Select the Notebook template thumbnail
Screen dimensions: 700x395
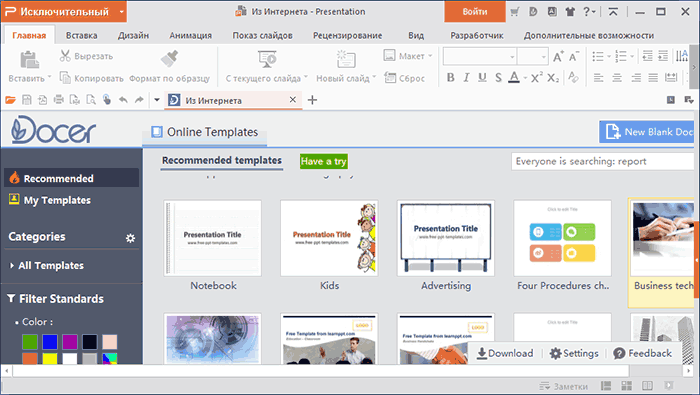(x=212, y=238)
